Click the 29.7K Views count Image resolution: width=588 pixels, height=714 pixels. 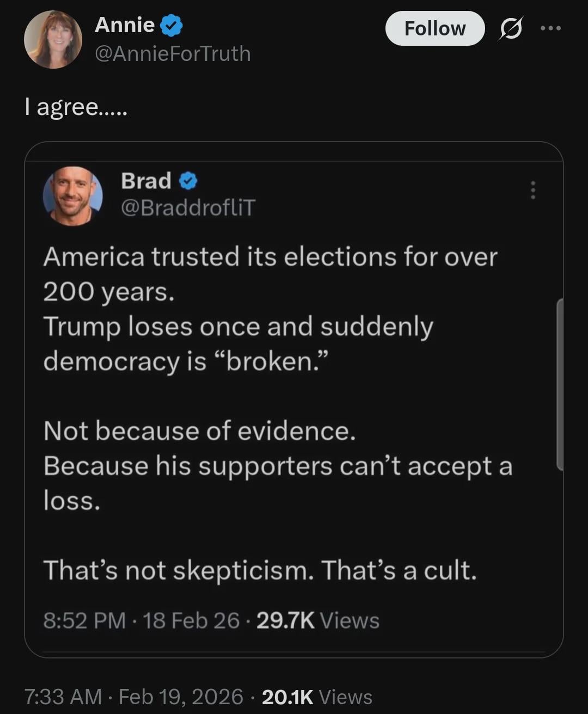click(317, 620)
